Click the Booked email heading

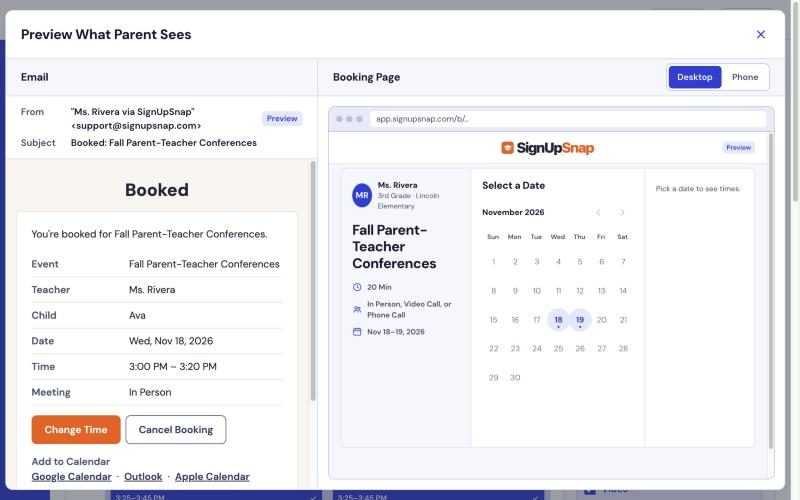tap(157, 190)
